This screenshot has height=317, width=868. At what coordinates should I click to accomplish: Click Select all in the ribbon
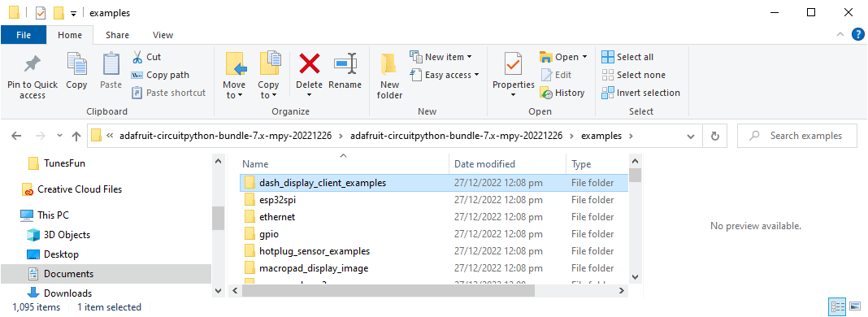627,57
